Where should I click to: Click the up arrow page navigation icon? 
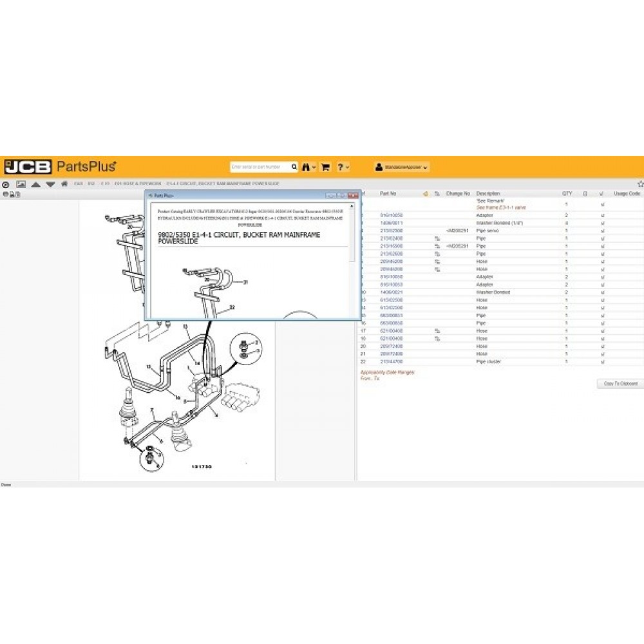click(x=35, y=185)
